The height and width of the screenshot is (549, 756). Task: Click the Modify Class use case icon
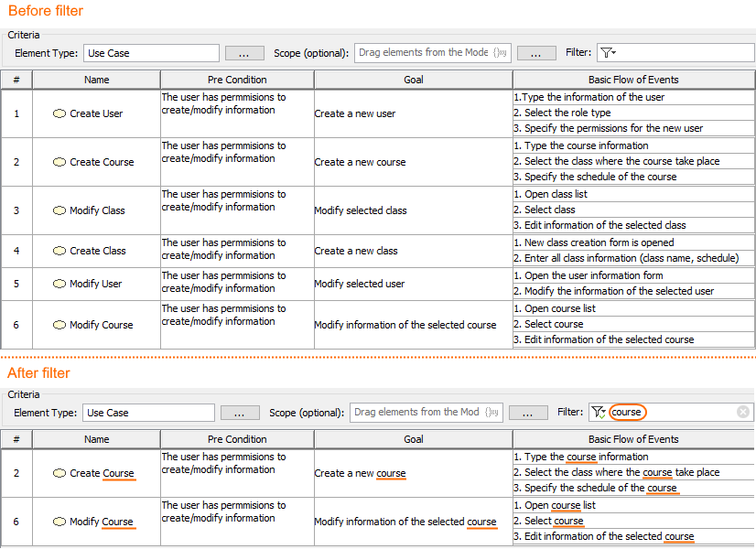[x=59, y=210]
